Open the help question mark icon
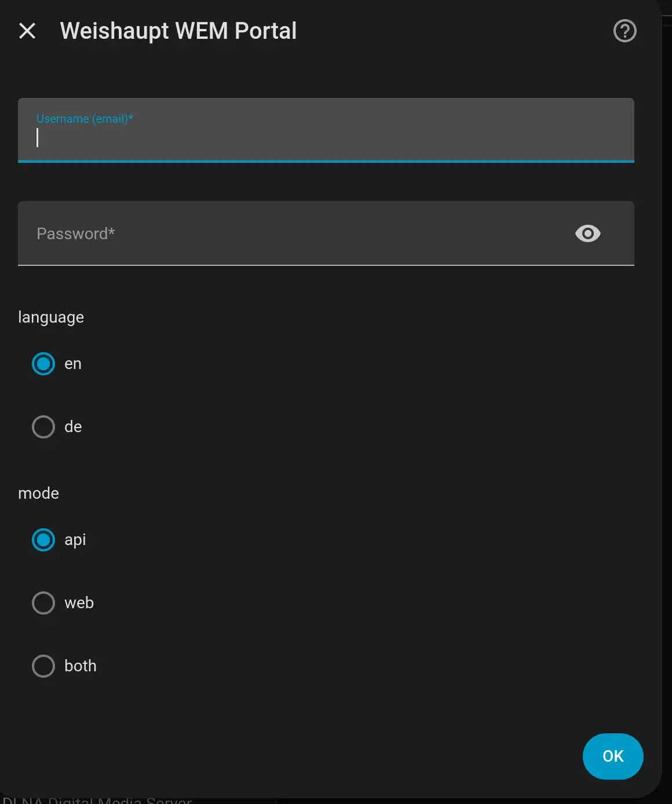This screenshot has width=672, height=804. (x=624, y=31)
